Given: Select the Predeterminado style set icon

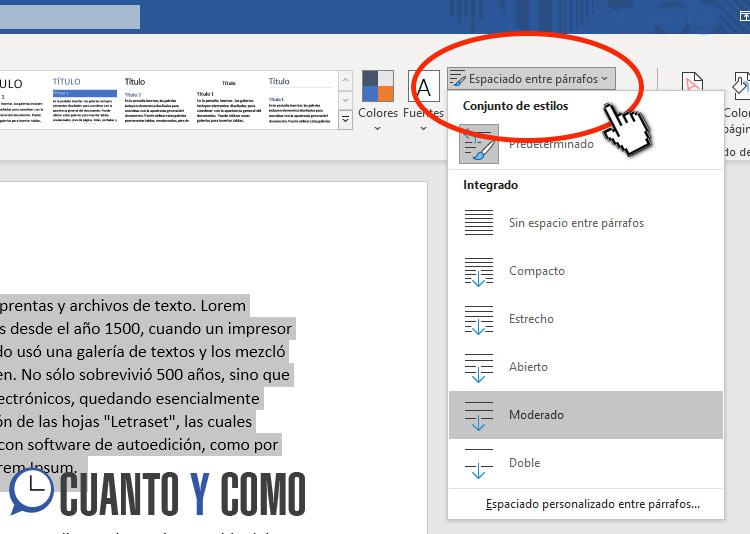Looking at the screenshot, I should (479, 144).
